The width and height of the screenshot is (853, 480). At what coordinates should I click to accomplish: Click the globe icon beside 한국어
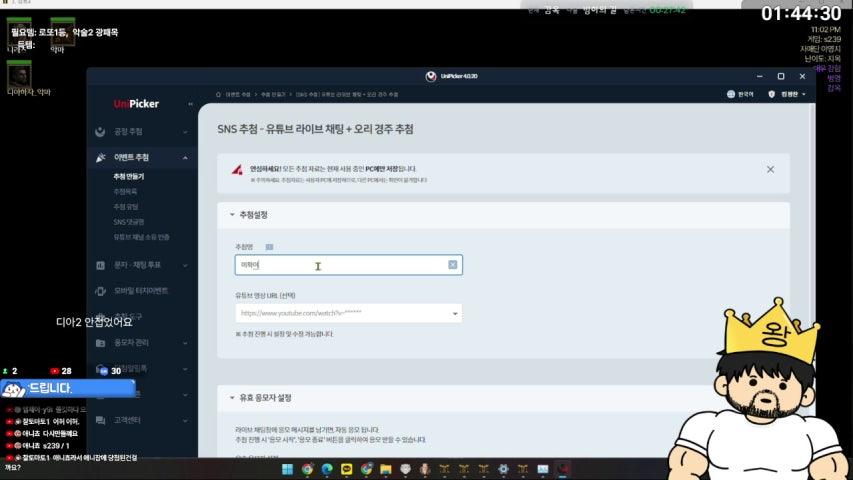pos(731,94)
